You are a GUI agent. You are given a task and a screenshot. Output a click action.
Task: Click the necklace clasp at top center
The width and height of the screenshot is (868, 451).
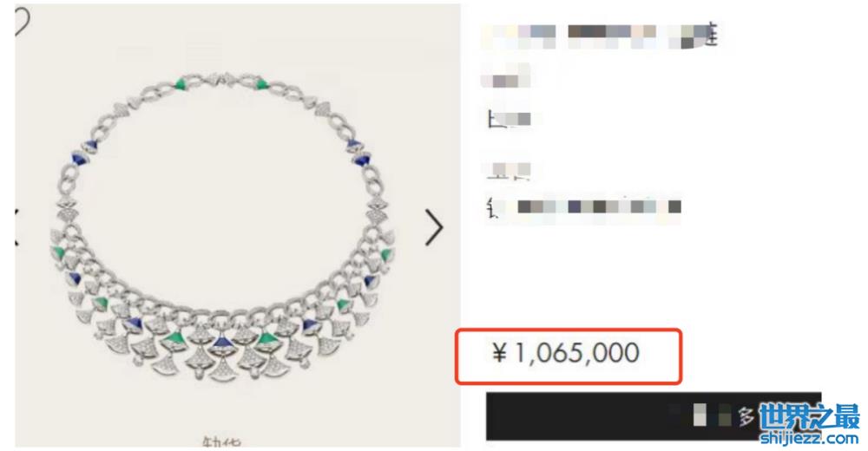click(x=224, y=79)
